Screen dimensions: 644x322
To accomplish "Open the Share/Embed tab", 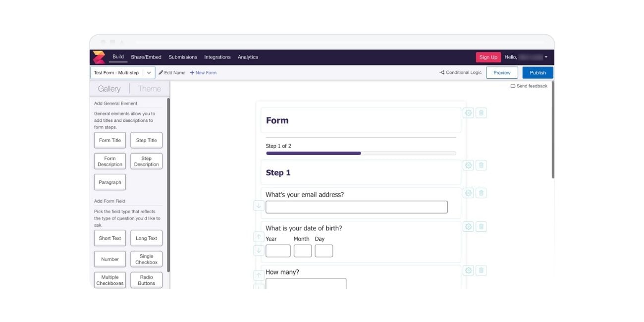I will [x=146, y=57].
